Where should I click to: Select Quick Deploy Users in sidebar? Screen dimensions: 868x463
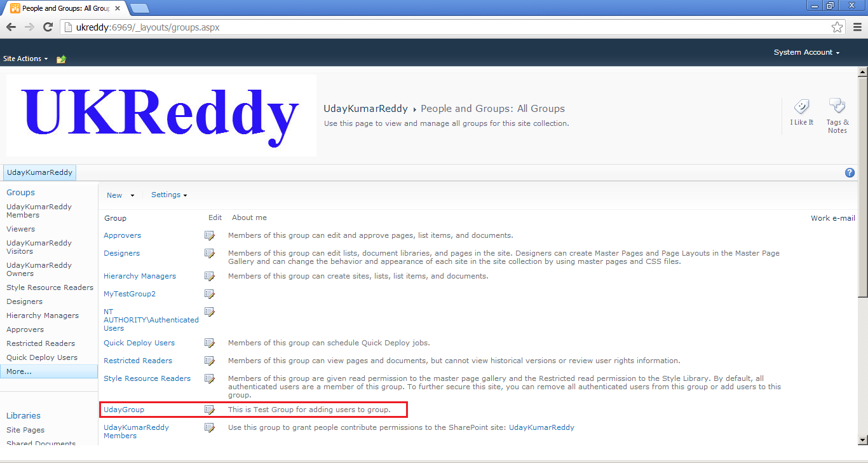pyautogui.click(x=42, y=357)
